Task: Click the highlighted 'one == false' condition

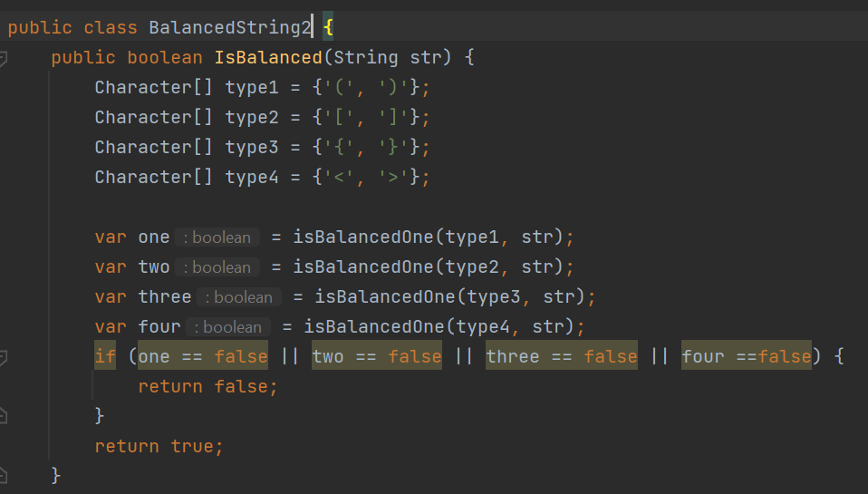Action: click(x=203, y=356)
